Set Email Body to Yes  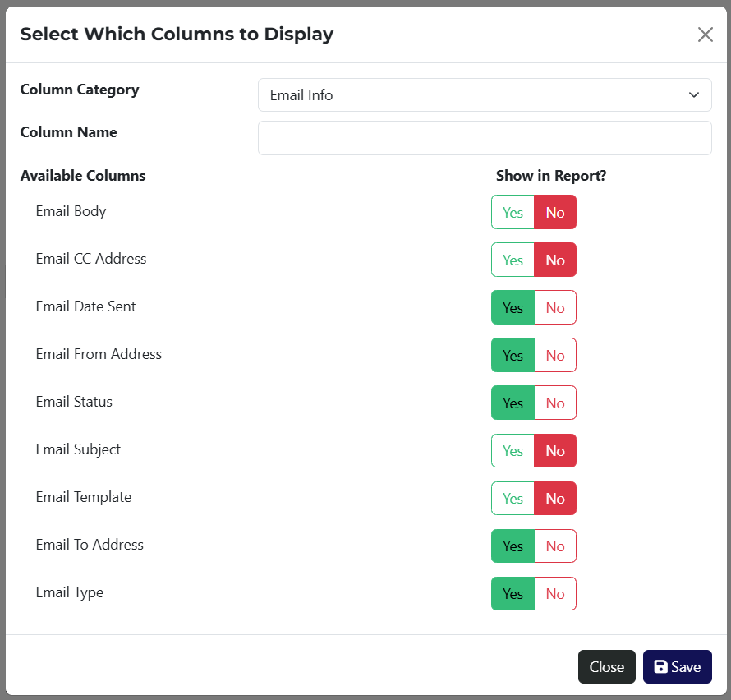click(513, 212)
